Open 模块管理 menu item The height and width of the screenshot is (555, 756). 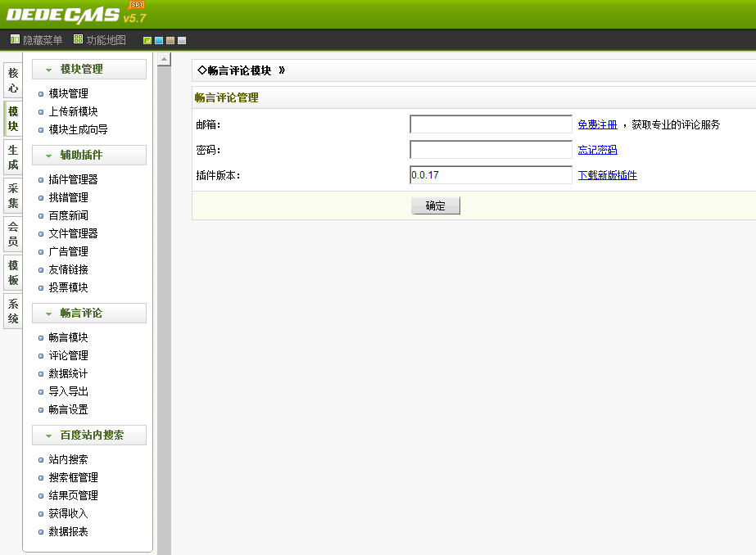click(69, 93)
